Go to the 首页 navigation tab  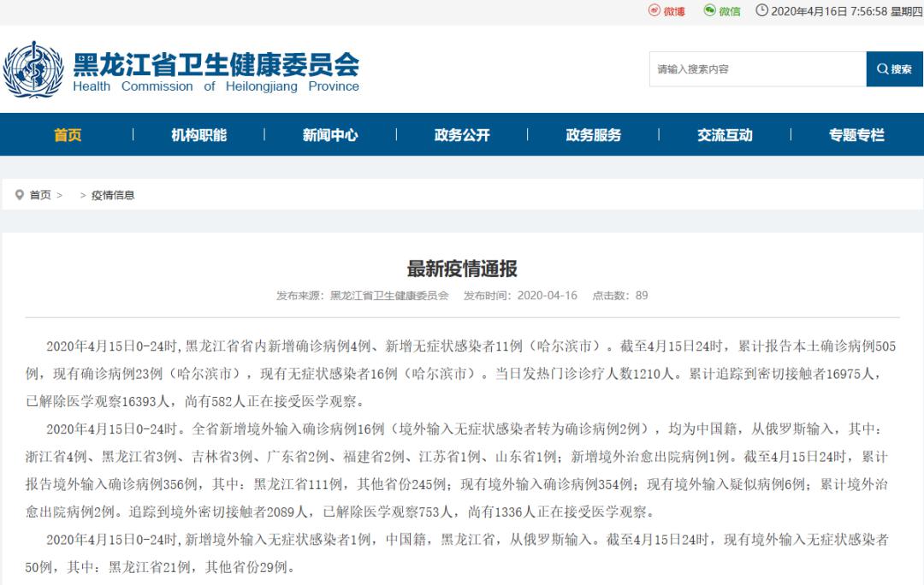coord(68,135)
